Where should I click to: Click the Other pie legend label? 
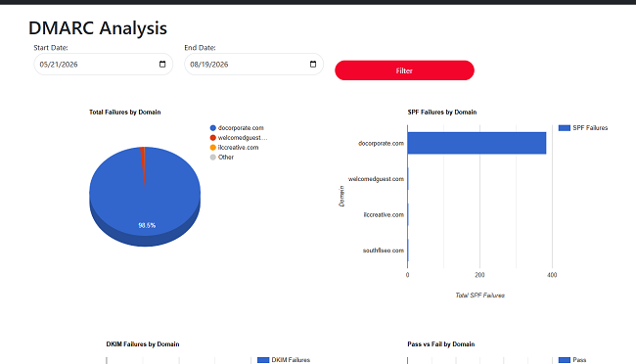226,157
